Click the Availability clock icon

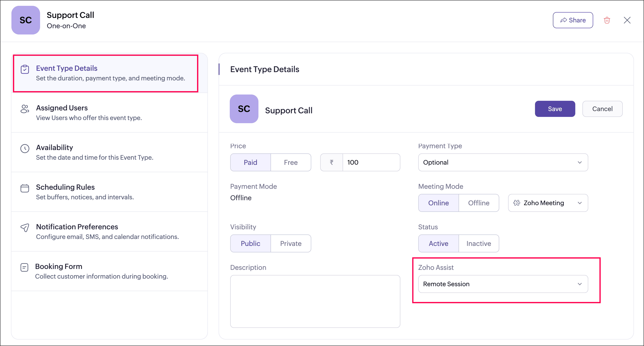click(25, 148)
